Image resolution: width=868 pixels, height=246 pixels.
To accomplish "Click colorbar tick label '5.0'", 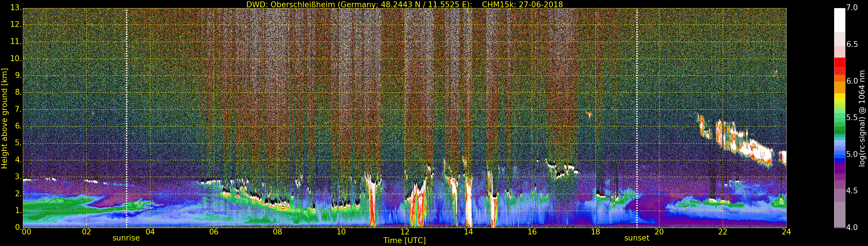I will [x=852, y=154].
